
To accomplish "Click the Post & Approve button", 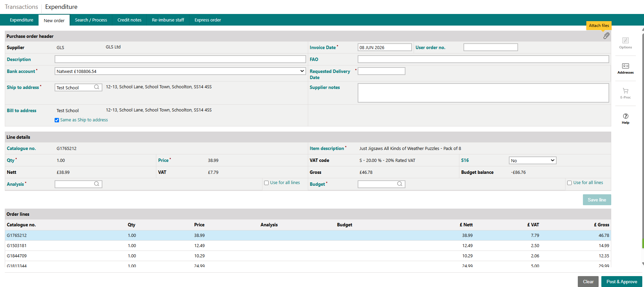I will pos(621,282).
